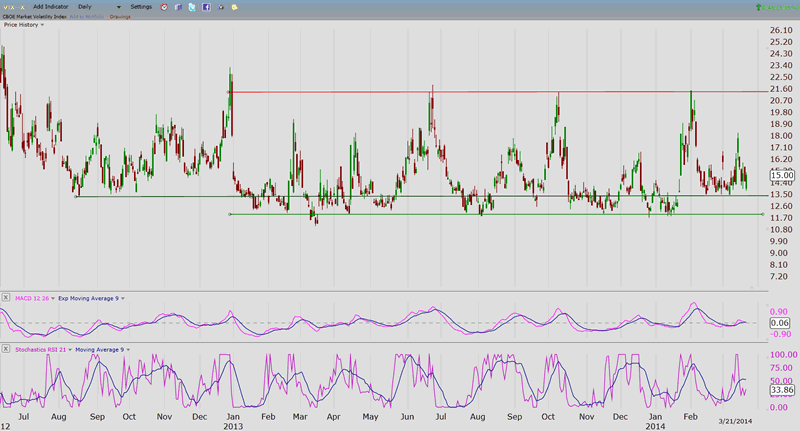Click the blue notes icon in toolbar

(178, 6)
